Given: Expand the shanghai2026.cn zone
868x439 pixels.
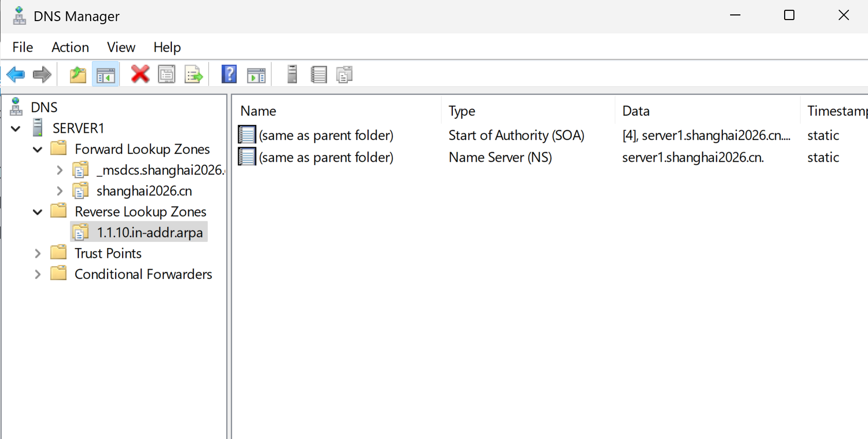Looking at the screenshot, I should pos(60,191).
